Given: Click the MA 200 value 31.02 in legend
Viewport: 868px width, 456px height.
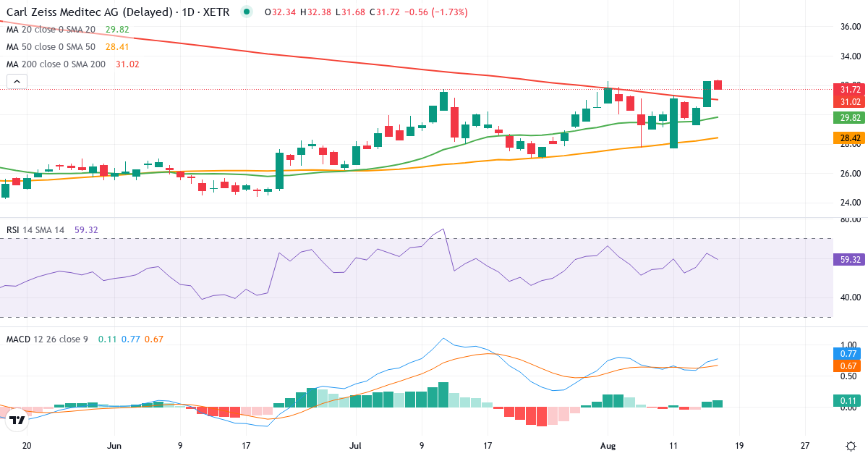Looking at the screenshot, I should point(127,64).
